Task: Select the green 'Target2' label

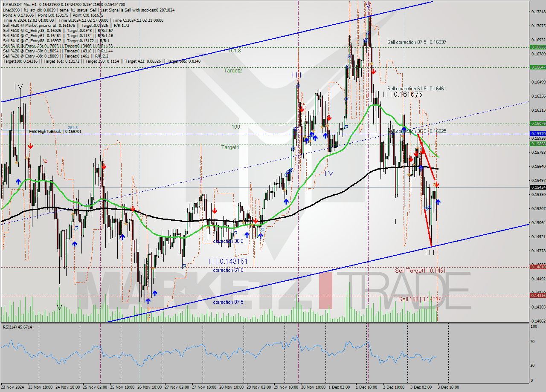Action: pos(233,71)
